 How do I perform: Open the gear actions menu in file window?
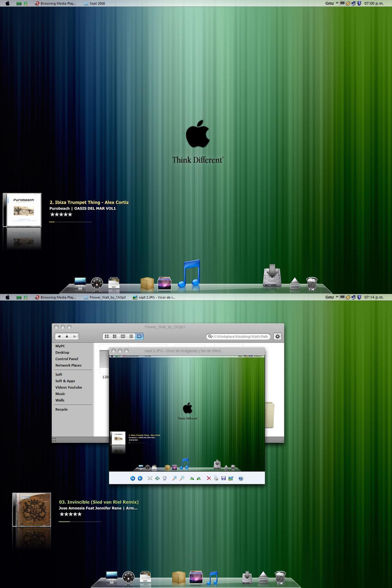pyautogui.click(x=278, y=336)
